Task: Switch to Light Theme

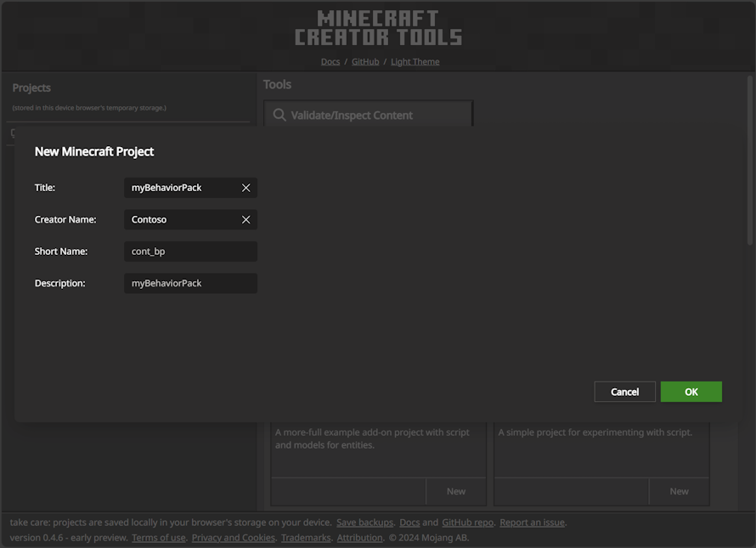Action: point(415,60)
